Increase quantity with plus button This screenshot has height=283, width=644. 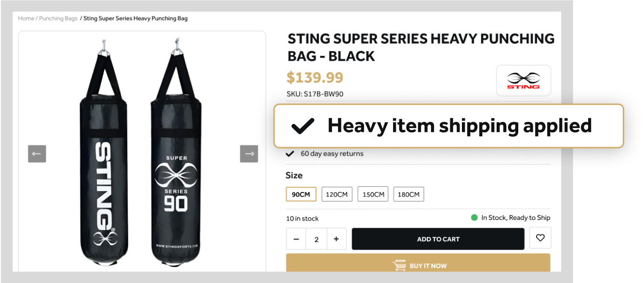(x=336, y=239)
